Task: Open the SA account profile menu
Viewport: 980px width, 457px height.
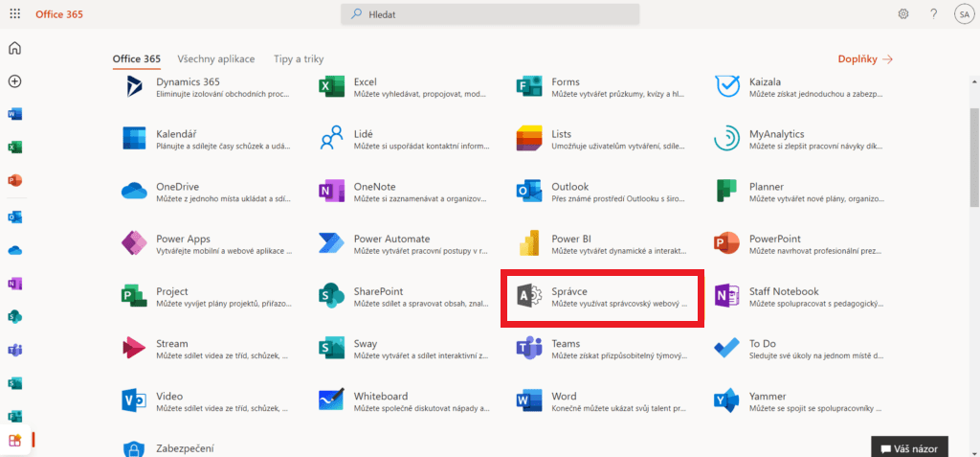Action: [963, 14]
